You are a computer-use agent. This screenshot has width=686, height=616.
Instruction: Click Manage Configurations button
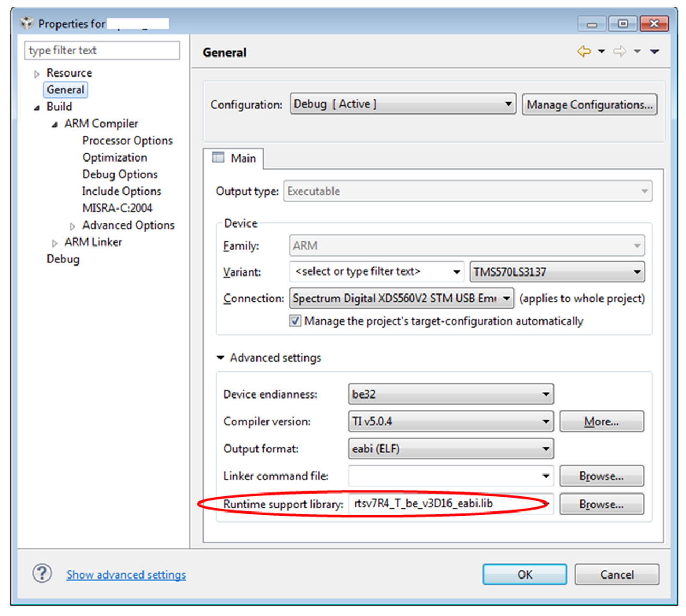pos(589,104)
